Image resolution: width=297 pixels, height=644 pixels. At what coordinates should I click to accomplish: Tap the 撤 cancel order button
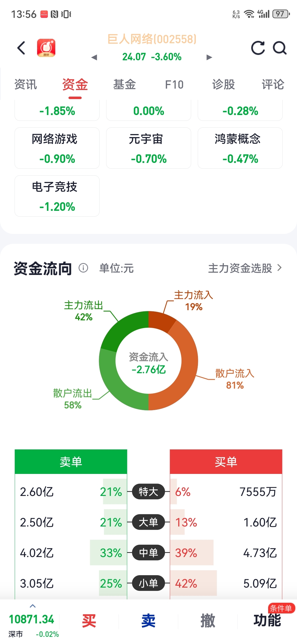tap(208, 621)
